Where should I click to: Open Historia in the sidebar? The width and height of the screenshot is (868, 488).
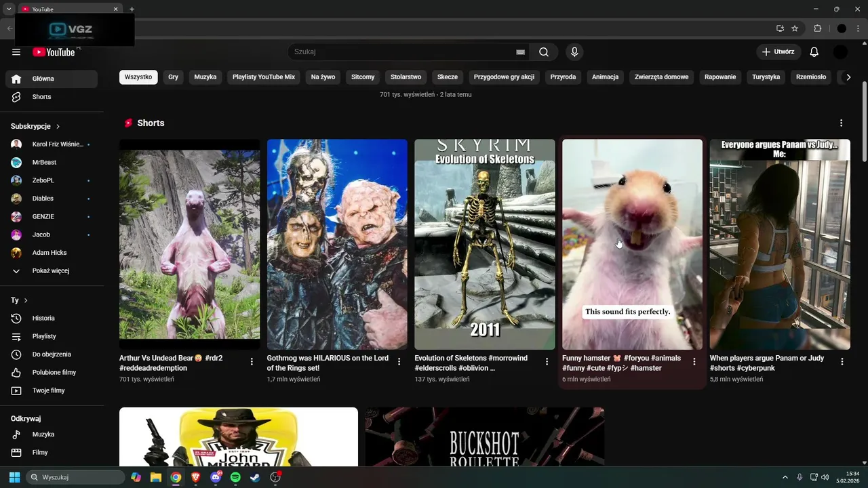tap(52, 318)
